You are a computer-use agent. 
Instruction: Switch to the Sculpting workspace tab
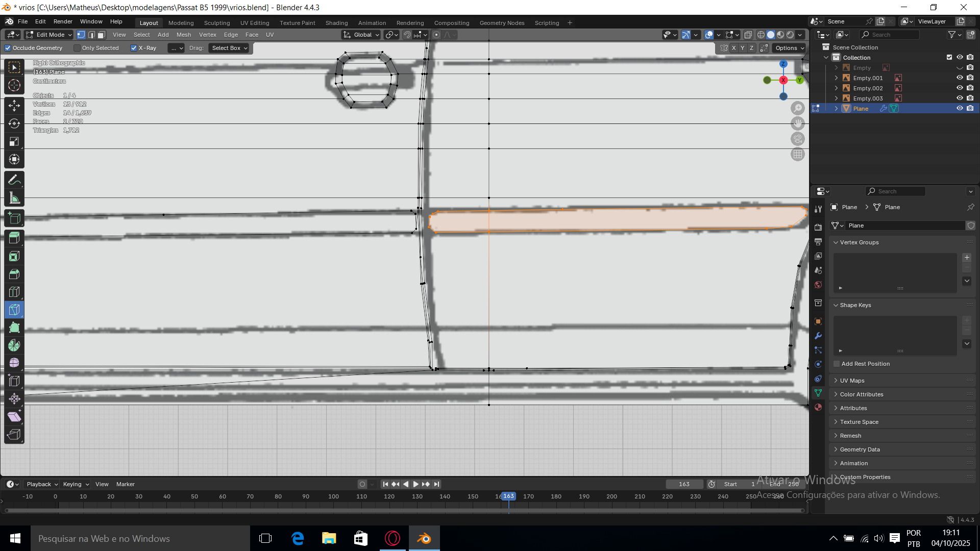click(217, 23)
